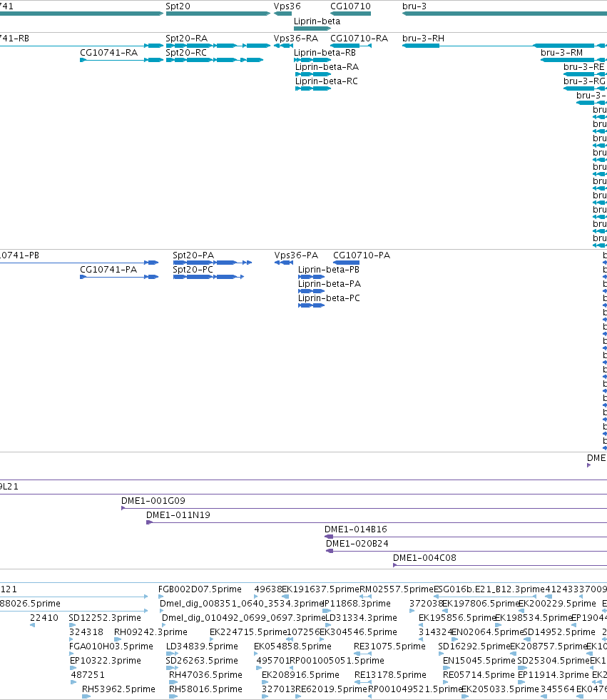The image size is (607, 700).
Task: Click the RH47036.5prime EST
Action: pos(173,682)
